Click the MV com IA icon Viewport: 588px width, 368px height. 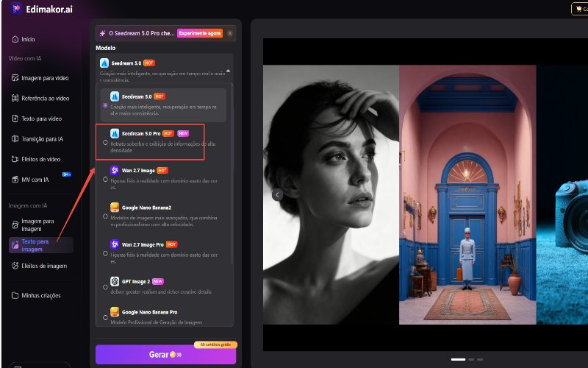(x=15, y=180)
